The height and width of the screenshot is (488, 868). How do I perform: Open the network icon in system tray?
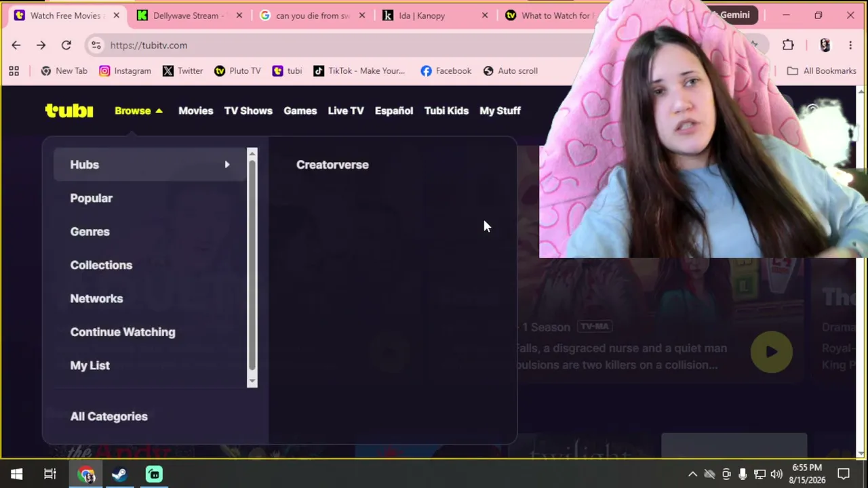759,474
